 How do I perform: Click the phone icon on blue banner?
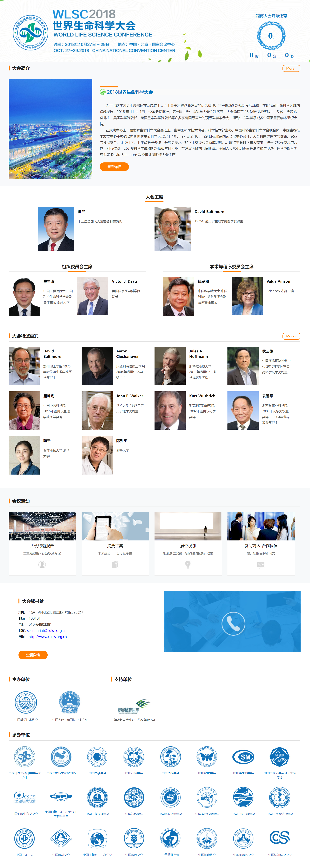233,624
